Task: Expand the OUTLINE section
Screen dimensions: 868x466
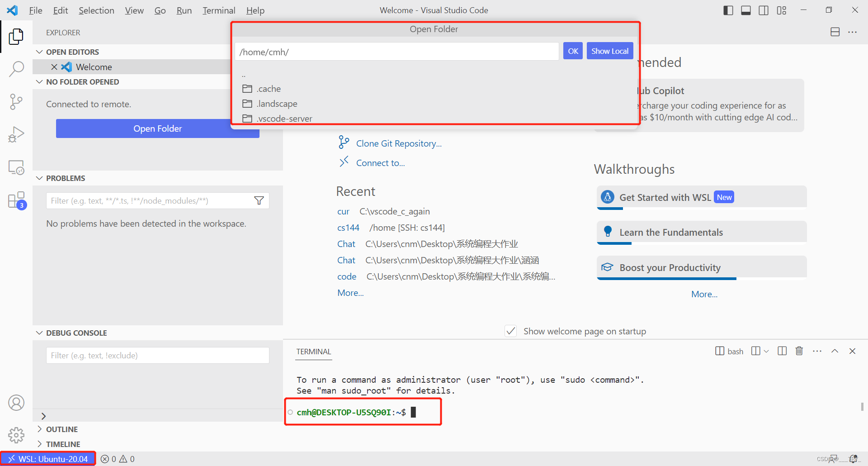Action: pyautogui.click(x=40, y=429)
